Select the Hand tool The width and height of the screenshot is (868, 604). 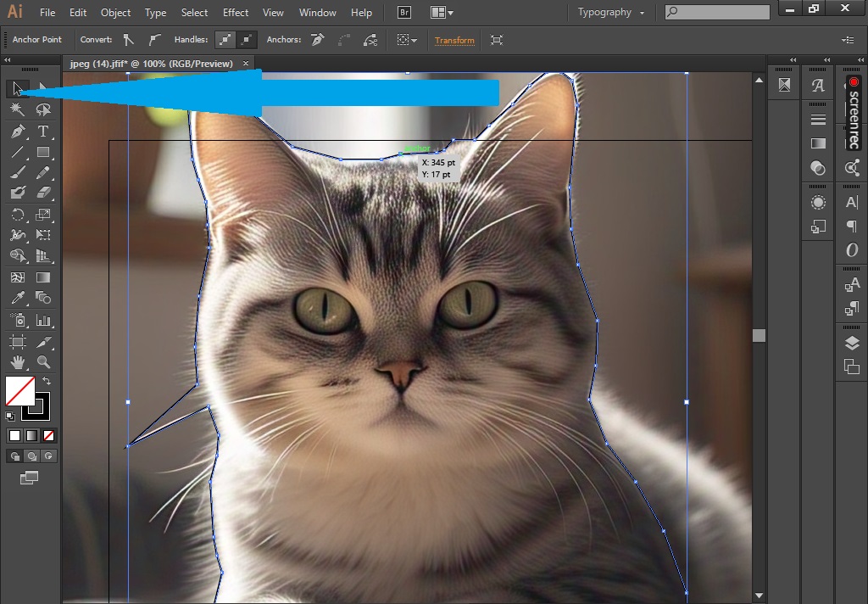[17, 362]
